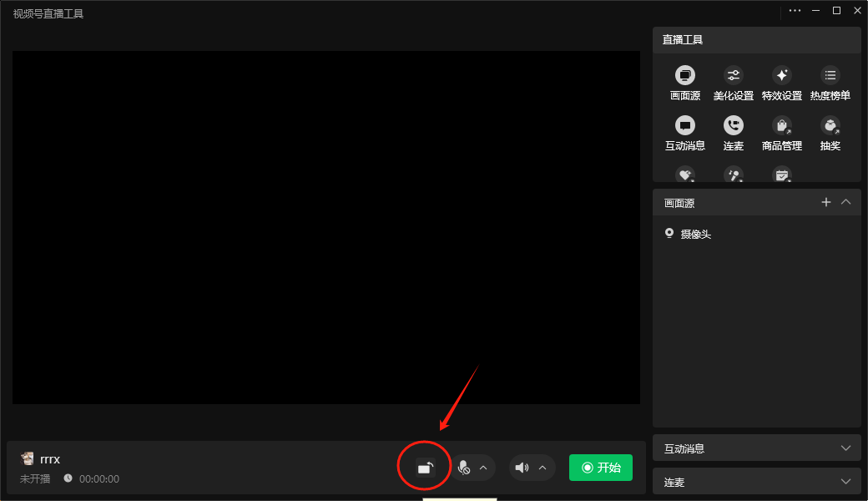Viewport: 868px width, 501px height.
Task: Open 美化设置 beautify settings
Action: tap(733, 83)
